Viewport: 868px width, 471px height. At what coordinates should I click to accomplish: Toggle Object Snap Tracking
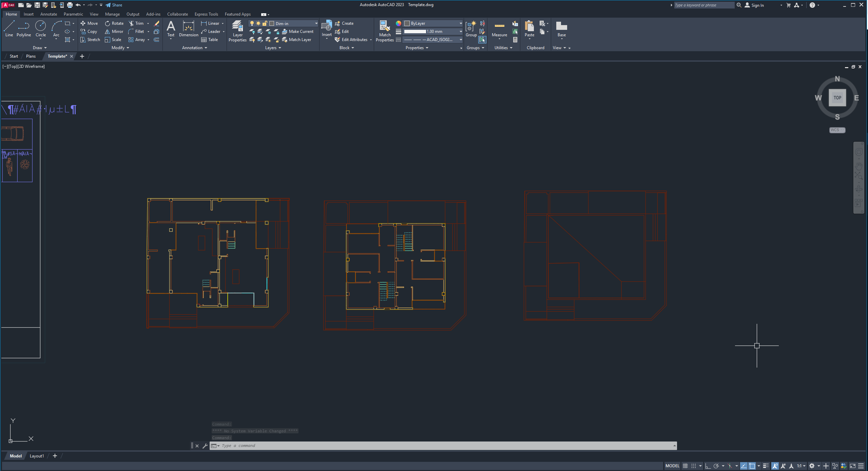(x=744, y=466)
